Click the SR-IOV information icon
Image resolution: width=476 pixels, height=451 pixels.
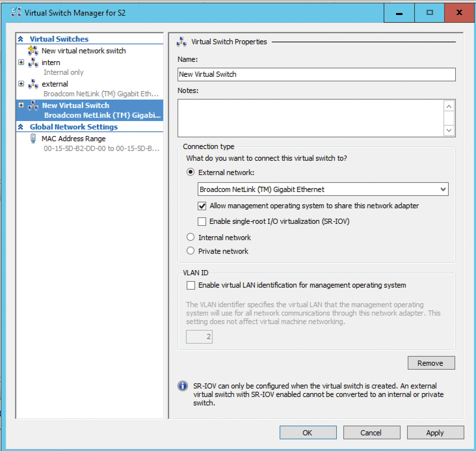[x=183, y=386]
